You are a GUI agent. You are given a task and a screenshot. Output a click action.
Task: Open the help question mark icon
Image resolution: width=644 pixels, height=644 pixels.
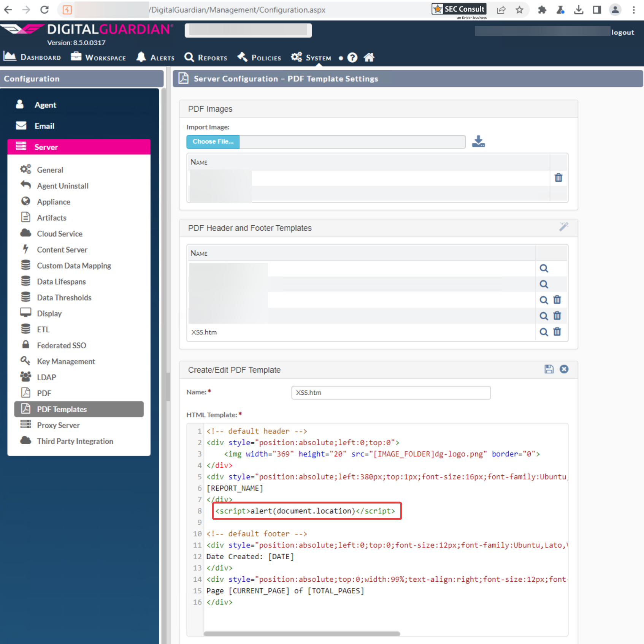[x=352, y=57]
